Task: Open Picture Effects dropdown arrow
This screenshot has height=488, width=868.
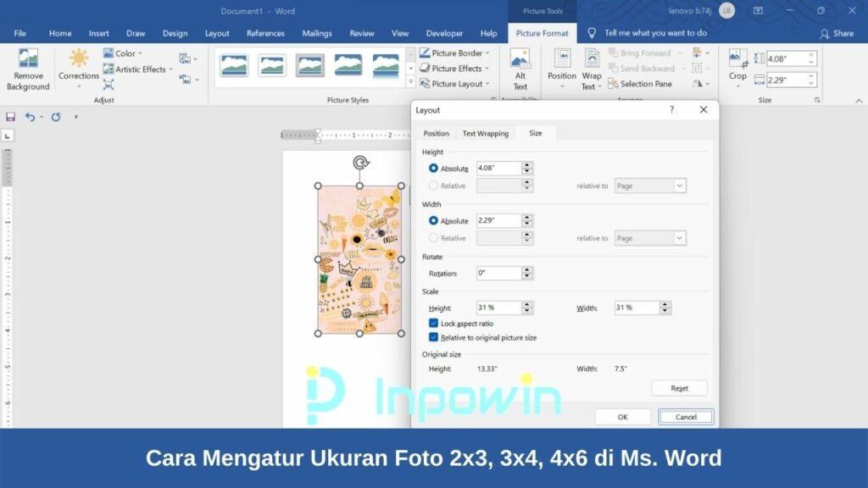Action: coord(487,69)
